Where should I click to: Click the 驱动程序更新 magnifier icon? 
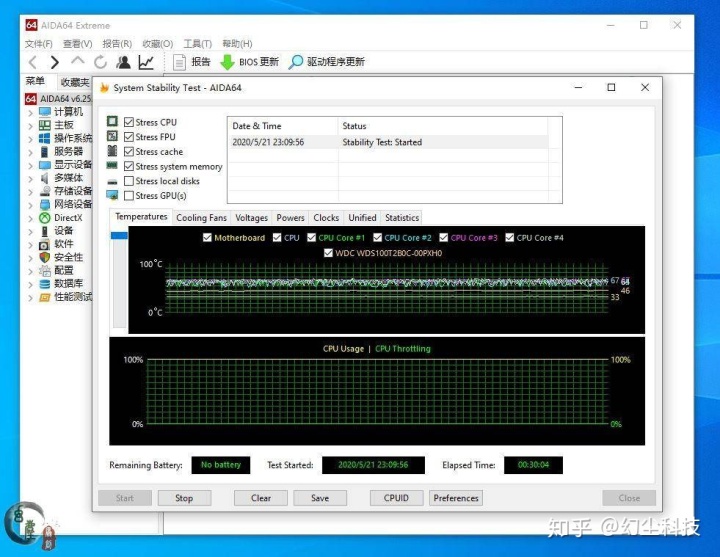295,62
